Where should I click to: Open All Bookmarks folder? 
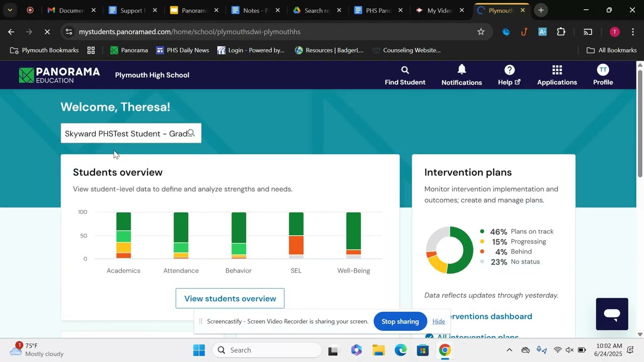(611, 50)
